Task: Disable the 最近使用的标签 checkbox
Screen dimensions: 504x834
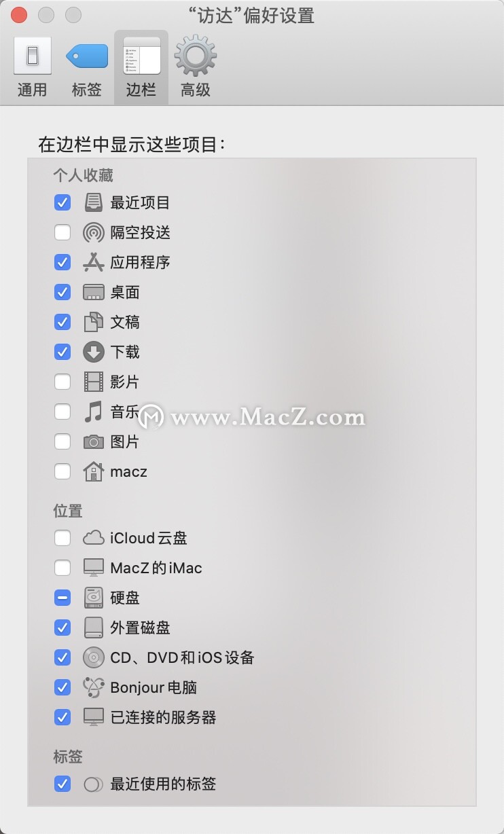Action: [62, 784]
